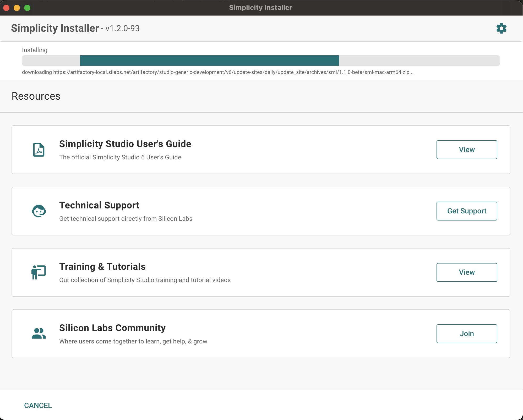Click the Silicon Labs Community title
The image size is (523, 420).
tap(112, 328)
